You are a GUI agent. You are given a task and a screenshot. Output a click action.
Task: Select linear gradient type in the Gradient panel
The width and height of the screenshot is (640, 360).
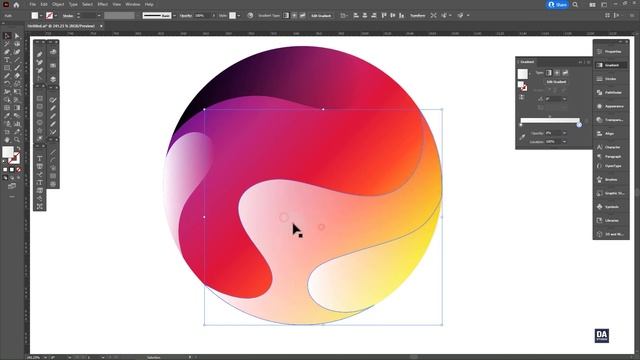pyautogui.click(x=549, y=73)
